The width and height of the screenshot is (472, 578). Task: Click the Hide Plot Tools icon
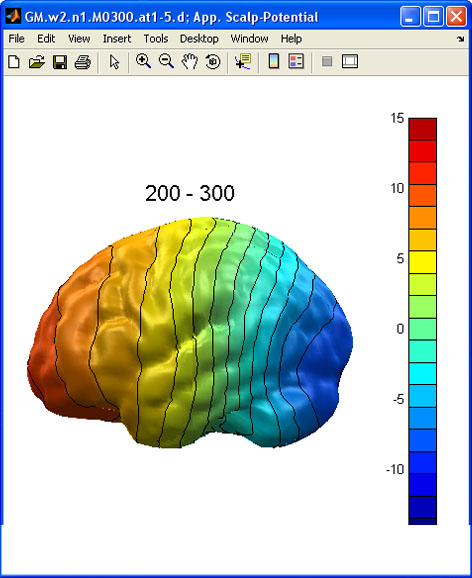327,61
